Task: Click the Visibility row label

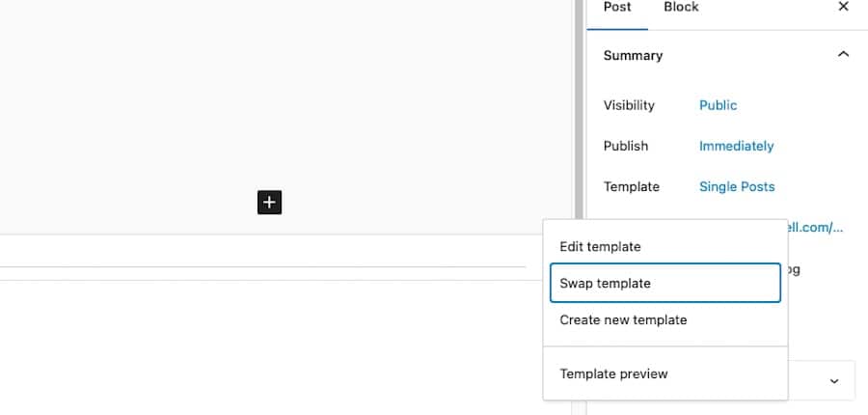Action: pos(629,105)
